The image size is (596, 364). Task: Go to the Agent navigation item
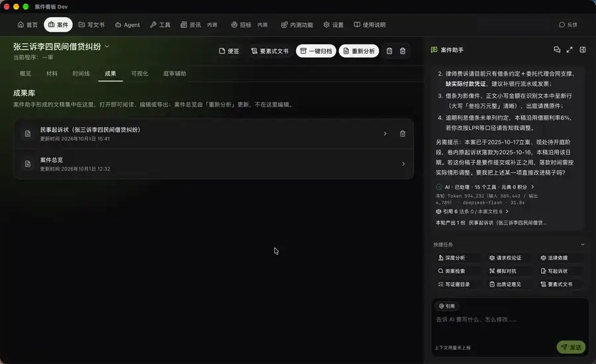[x=127, y=24]
